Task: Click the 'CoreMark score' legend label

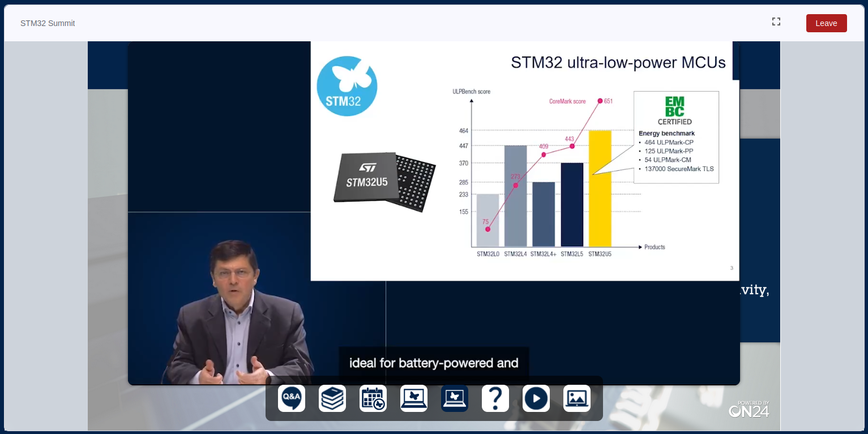Action: 567,101
